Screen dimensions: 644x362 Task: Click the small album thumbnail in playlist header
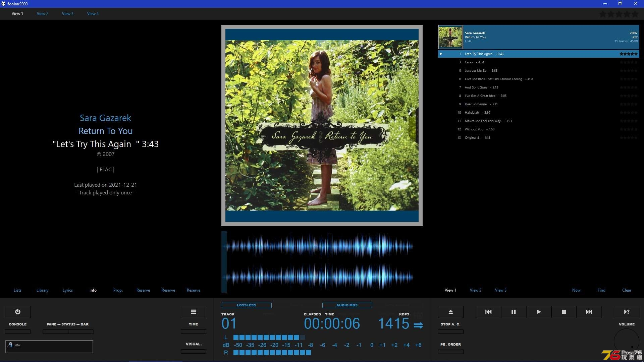coord(450,37)
